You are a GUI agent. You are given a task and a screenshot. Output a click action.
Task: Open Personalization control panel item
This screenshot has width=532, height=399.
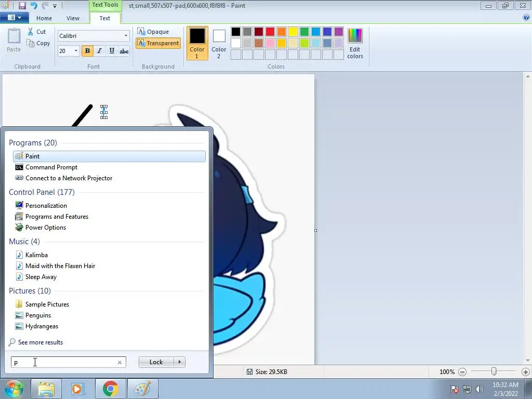coord(109,205)
